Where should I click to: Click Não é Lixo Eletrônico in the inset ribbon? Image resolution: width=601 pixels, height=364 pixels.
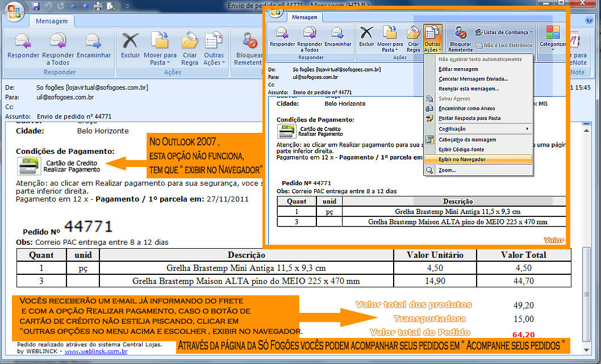(x=504, y=45)
